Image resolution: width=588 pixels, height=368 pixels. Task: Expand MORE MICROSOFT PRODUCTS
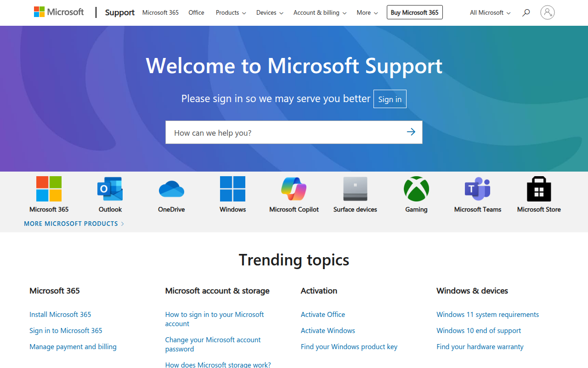tap(71, 223)
